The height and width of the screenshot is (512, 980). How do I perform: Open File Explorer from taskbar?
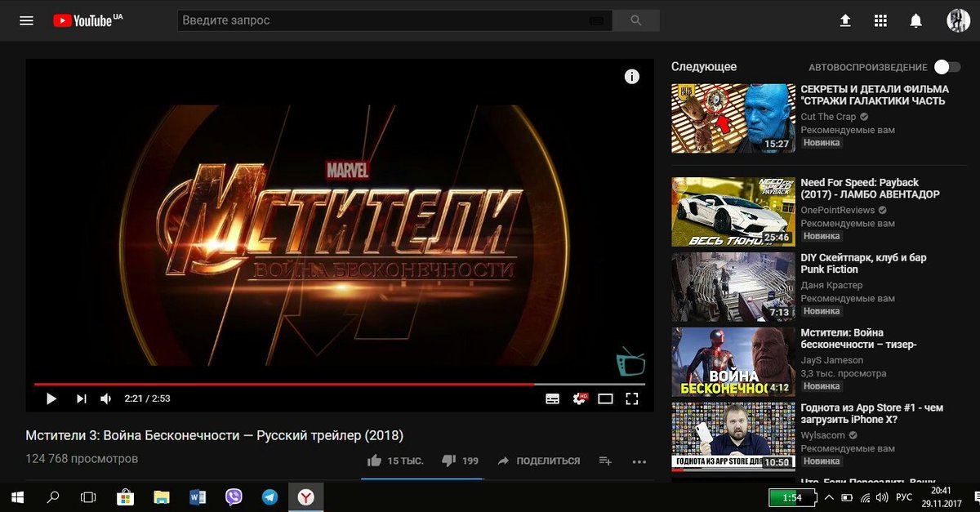(162, 497)
